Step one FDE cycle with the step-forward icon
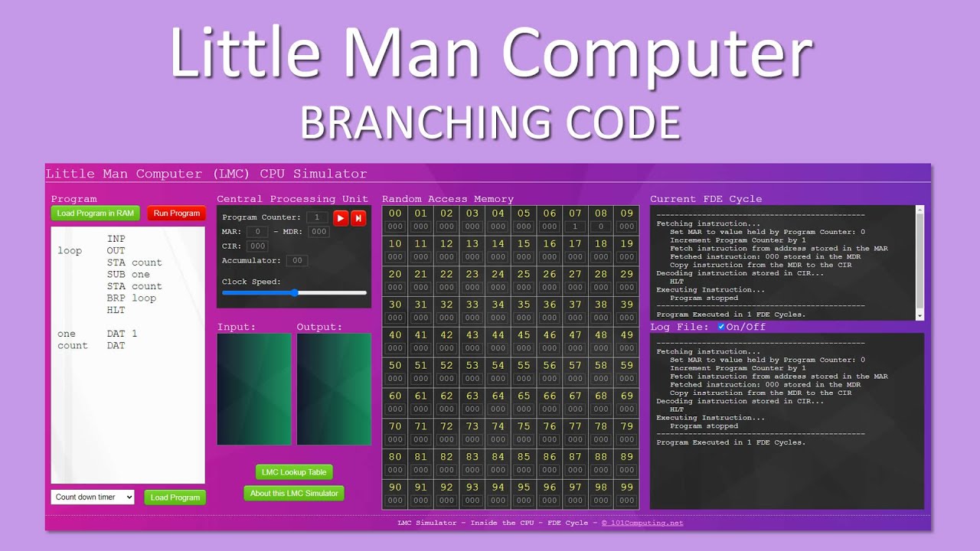 coord(357,217)
